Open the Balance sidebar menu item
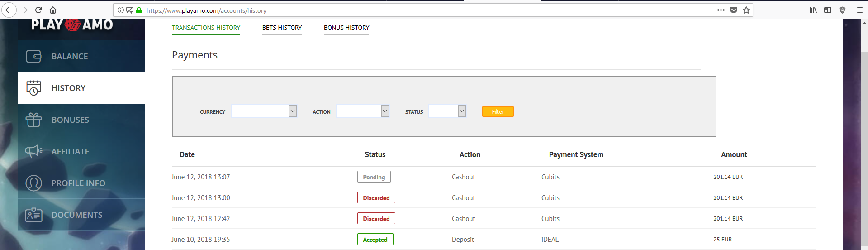The height and width of the screenshot is (250, 868). pyautogui.click(x=81, y=56)
